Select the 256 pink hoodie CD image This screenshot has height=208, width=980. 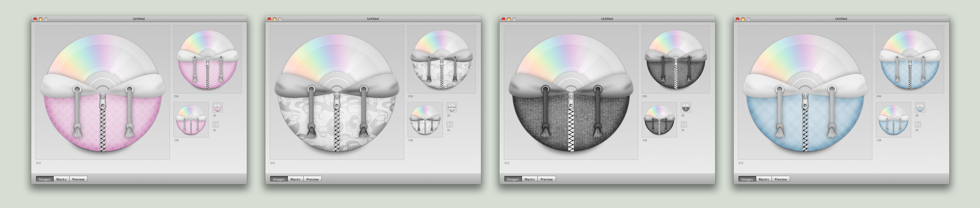(x=207, y=59)
